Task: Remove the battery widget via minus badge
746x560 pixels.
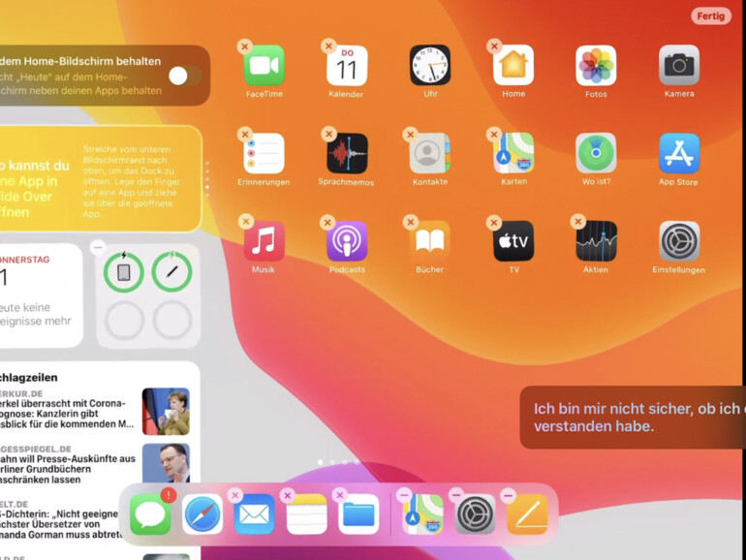Action: pyautogui.click(x=98, y=247)
